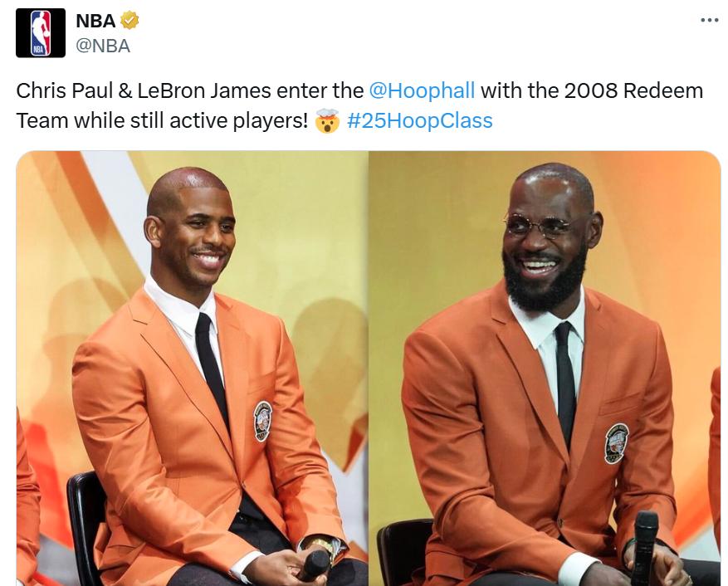The width and height of the screenshot is (728, 586).
Task: Open the @Hoophall mention link
Action: (422, 90)
